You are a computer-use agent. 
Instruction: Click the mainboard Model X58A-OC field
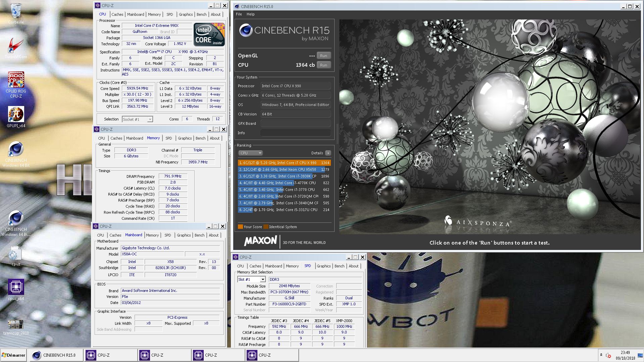[152, 254]
